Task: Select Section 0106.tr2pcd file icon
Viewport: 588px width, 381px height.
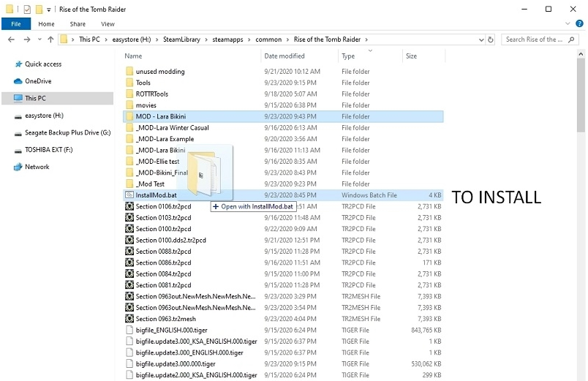Action: 129,206
